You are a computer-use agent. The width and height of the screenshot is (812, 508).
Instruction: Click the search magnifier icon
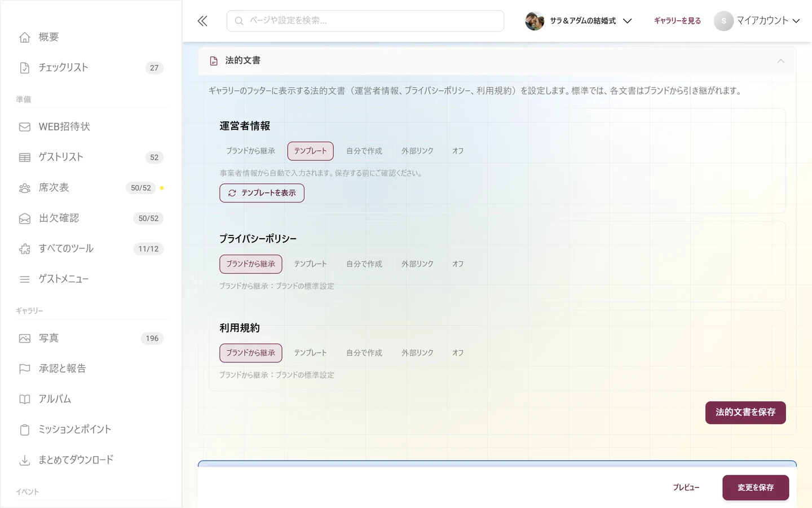[x=239, y=21]
